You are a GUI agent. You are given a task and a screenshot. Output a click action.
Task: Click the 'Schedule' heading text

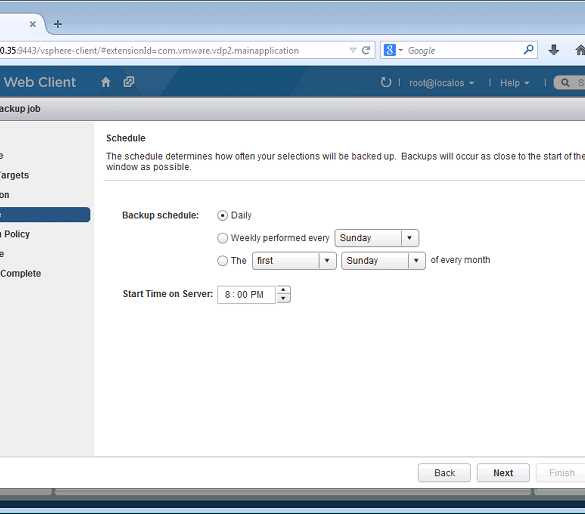[126, 138]
